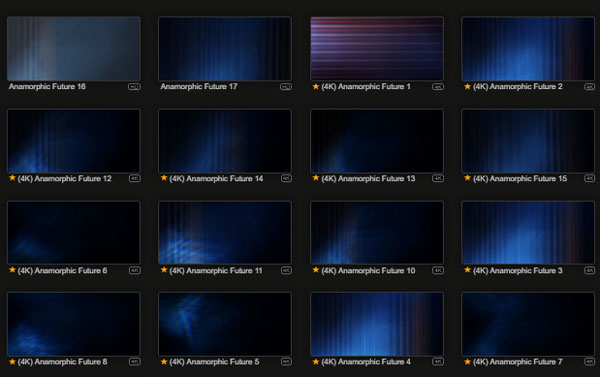Click the 4K badge of Anamorphic Future 5
This screenshot has height=377, width=600.
286,362
